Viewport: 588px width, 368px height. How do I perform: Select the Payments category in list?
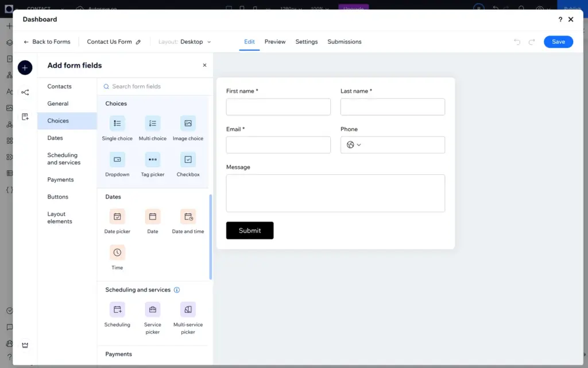tap(67, 179)
